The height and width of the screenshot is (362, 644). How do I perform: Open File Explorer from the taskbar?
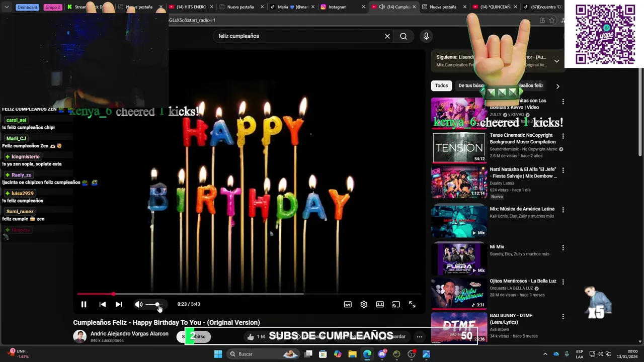pos(352,354)
